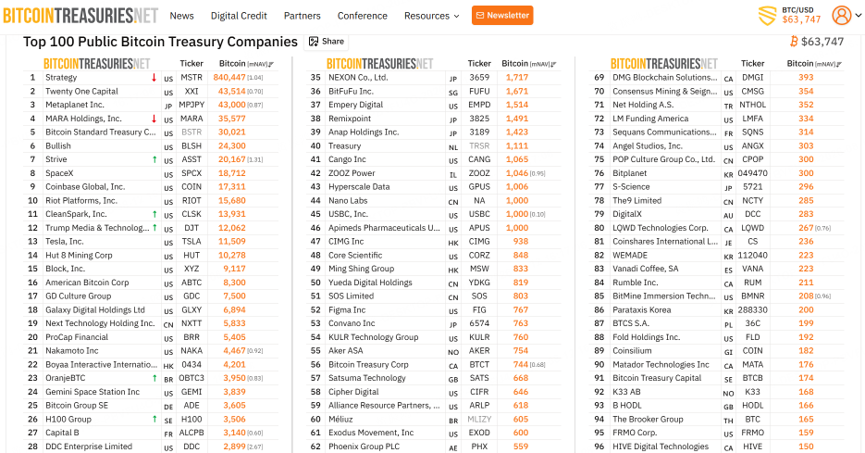Click the Figma Inc entry

tap(347, 310)
